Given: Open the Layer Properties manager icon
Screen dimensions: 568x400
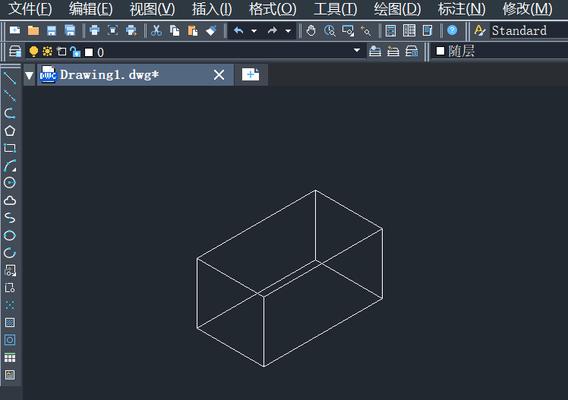Looking at the screenshot, I should click(15, 52).
